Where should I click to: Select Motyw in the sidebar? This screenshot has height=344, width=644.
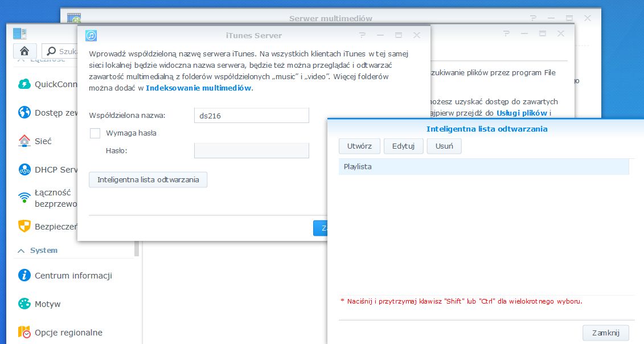[x=48, y=304]
